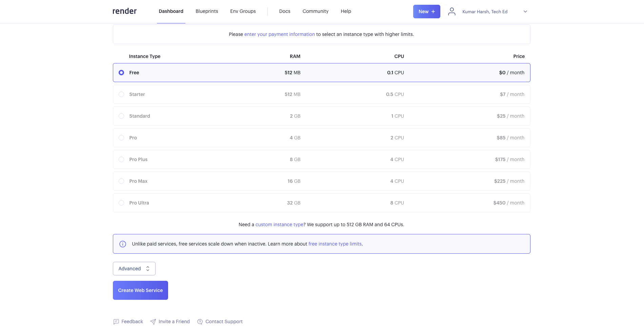The width and height of the screenshot is (644, 331).
Task: Select the Starter instance type radio button
Action: pyautogui.click(x=121, y=94)
